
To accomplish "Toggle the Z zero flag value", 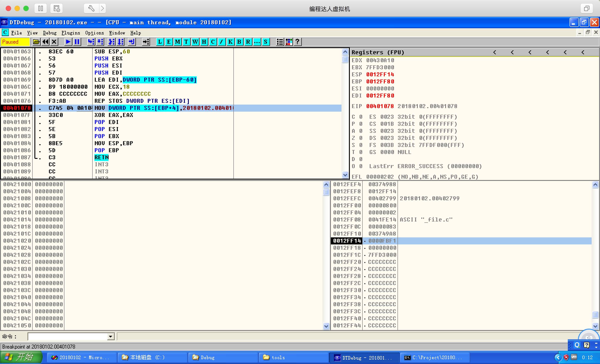I will 361,138.
